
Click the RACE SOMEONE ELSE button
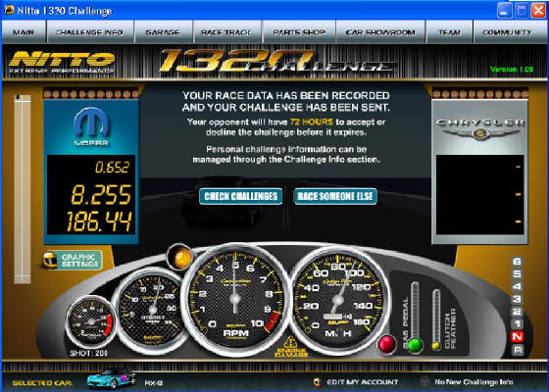coord(335,196)
